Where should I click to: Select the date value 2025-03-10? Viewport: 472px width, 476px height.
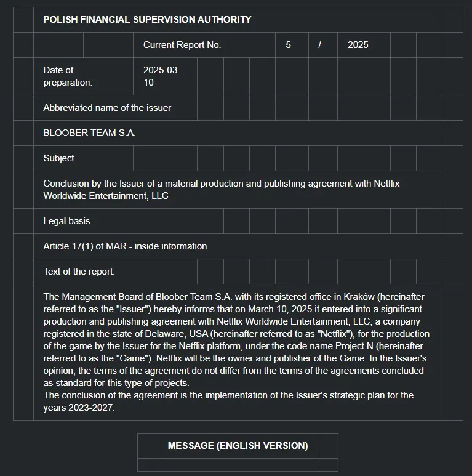tap(162, 76)
